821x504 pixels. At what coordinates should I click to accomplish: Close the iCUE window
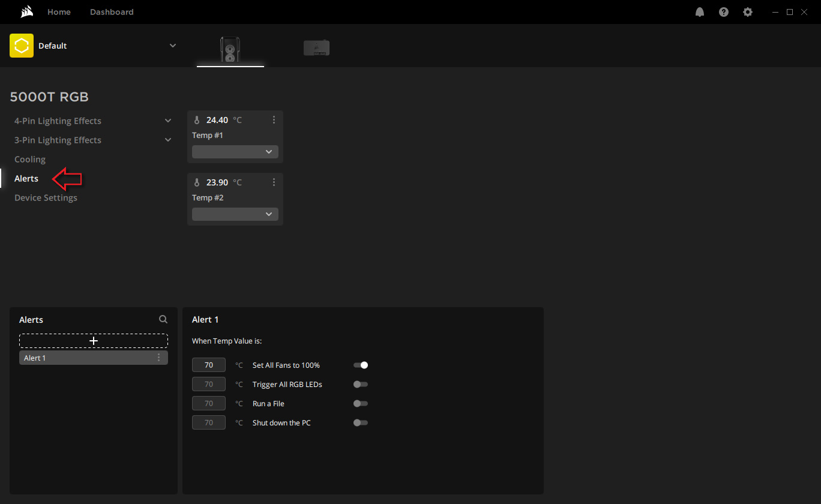click(804, 12)
